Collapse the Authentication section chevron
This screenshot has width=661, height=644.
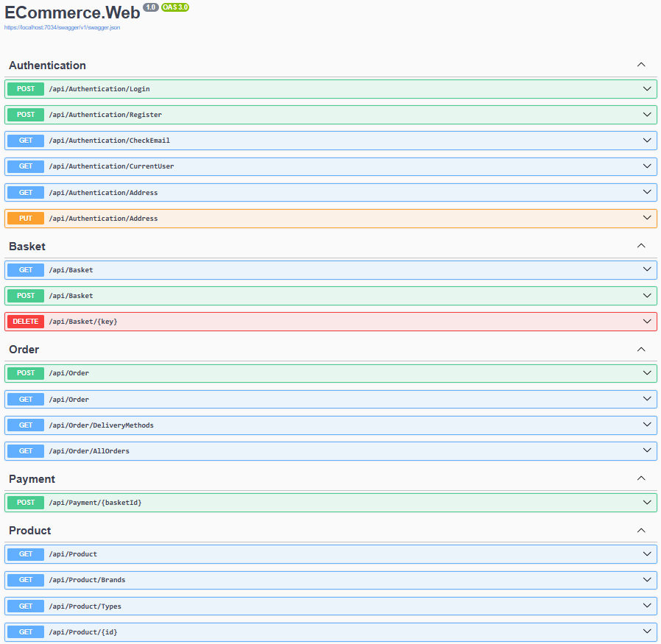point(641,65)
